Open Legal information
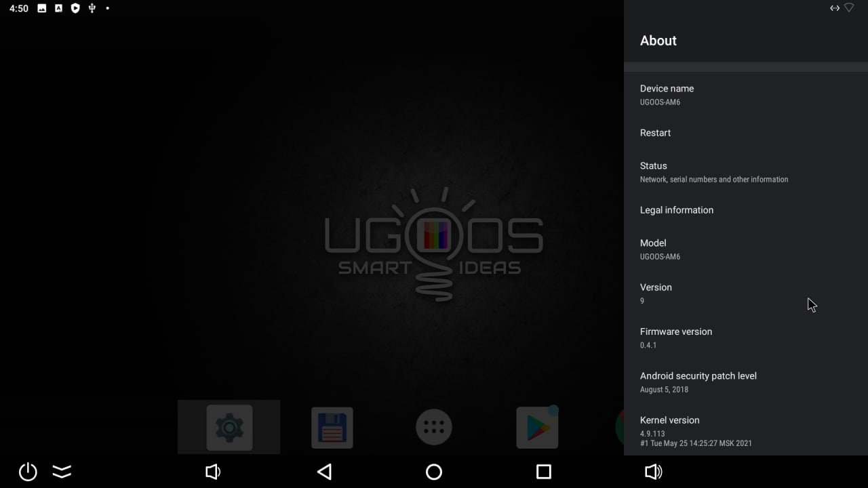Viewport: 868px width, 488px height. click(746, 210)
